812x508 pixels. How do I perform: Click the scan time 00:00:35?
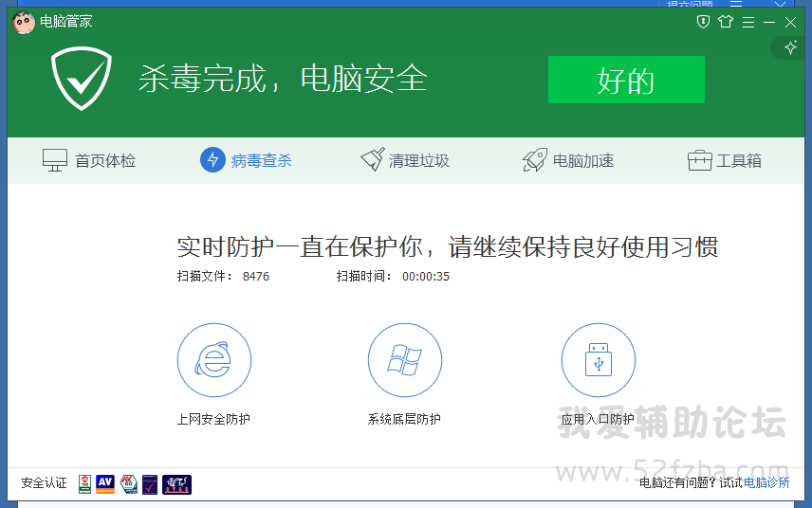click(426, 277)
